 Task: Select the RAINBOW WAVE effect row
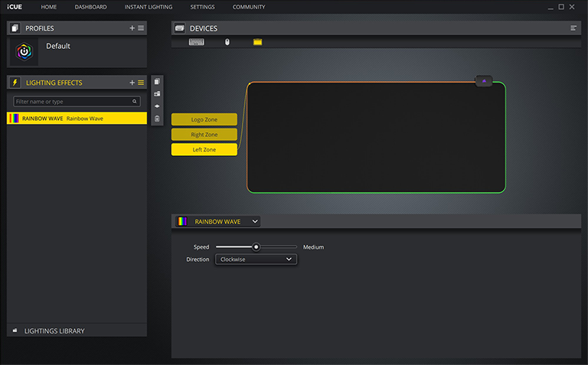[x=77, y=119]
